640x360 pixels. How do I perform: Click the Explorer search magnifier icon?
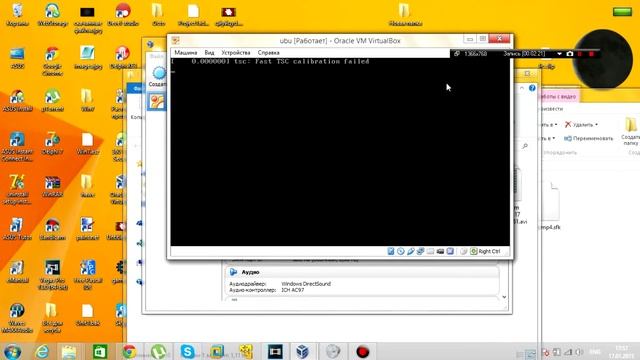525,146
